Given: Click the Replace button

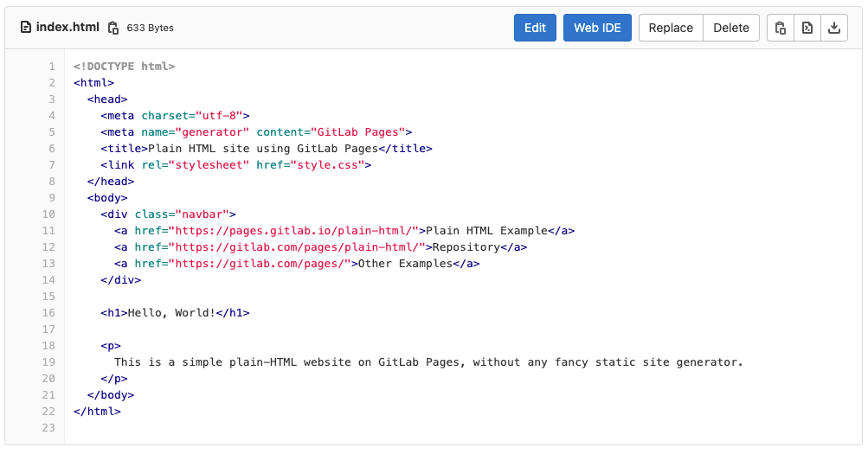Looking at the screenshot, I should (x=671, y=28).
